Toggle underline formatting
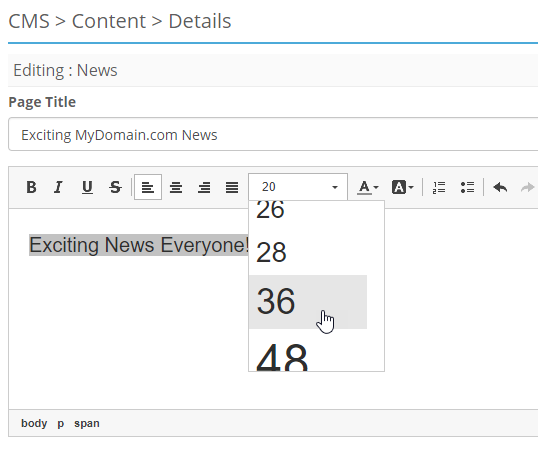538x450 pixels. click(x=87, y=187)
